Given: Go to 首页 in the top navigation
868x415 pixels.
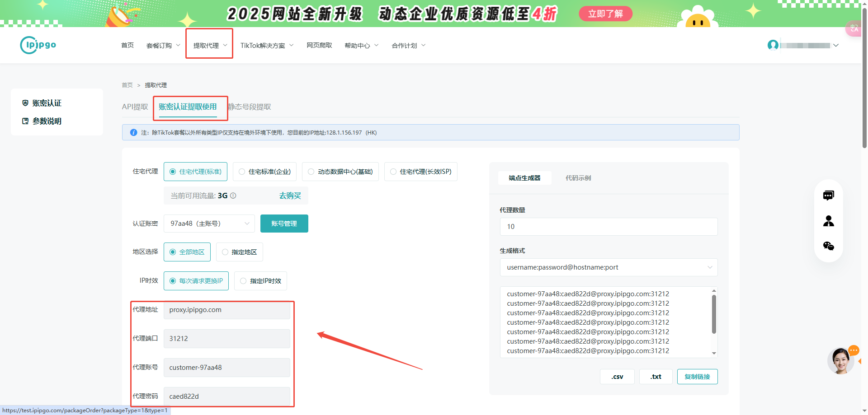Looking at the screenshot, I should [x=127, y=45].
